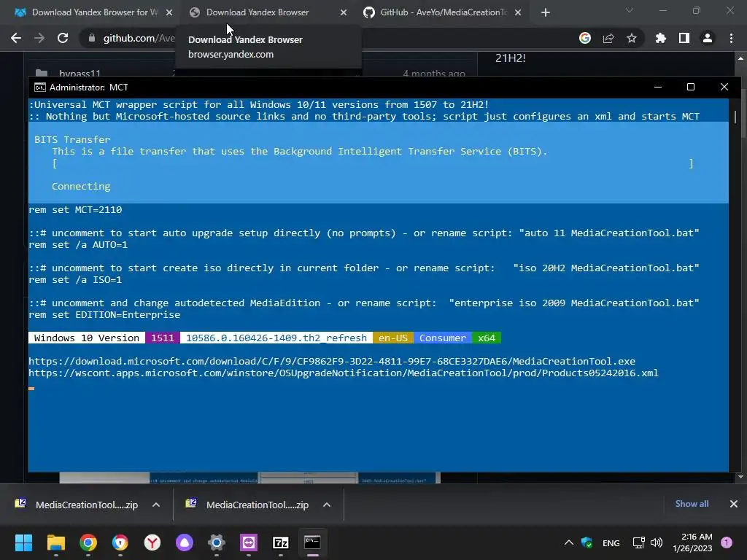The image size is (747, 560).
Task: Open second MediaCreationTool zip download
Action: pyautogui.click(x=248, y=505)
